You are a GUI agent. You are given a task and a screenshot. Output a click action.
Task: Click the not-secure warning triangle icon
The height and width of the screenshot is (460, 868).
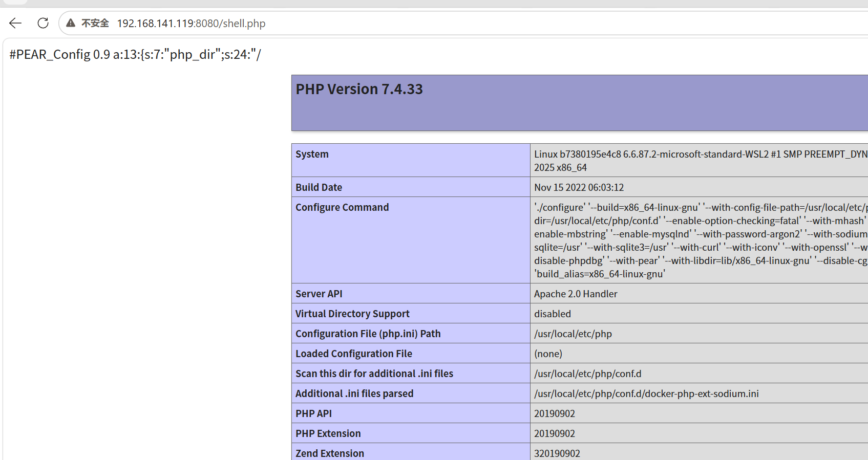[71, 23]
